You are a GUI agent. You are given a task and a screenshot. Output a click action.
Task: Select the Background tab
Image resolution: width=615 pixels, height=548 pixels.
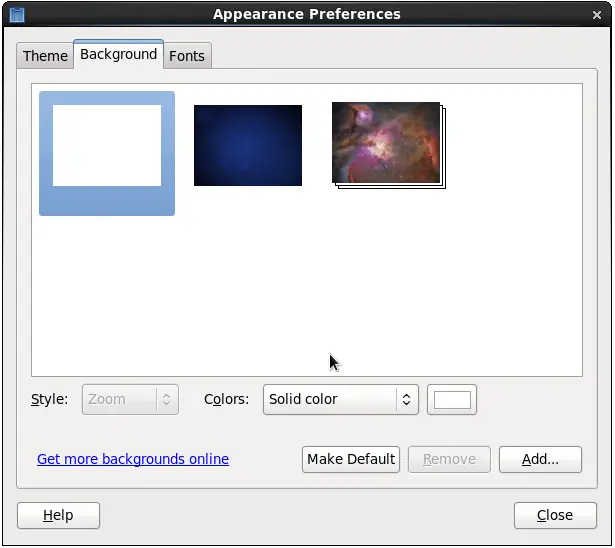(118, 54)
